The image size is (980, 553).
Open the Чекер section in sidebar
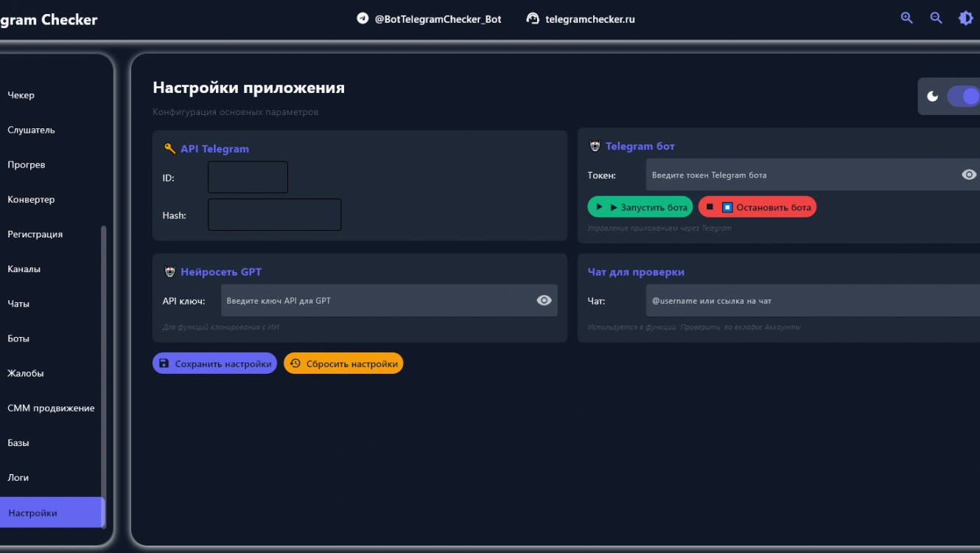click(x=21, y=95)
